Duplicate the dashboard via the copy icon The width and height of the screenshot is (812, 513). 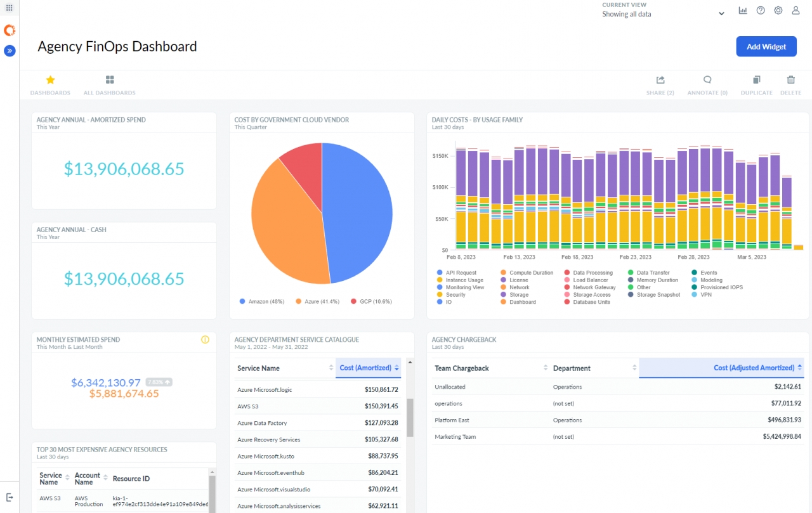pos(756,81)
